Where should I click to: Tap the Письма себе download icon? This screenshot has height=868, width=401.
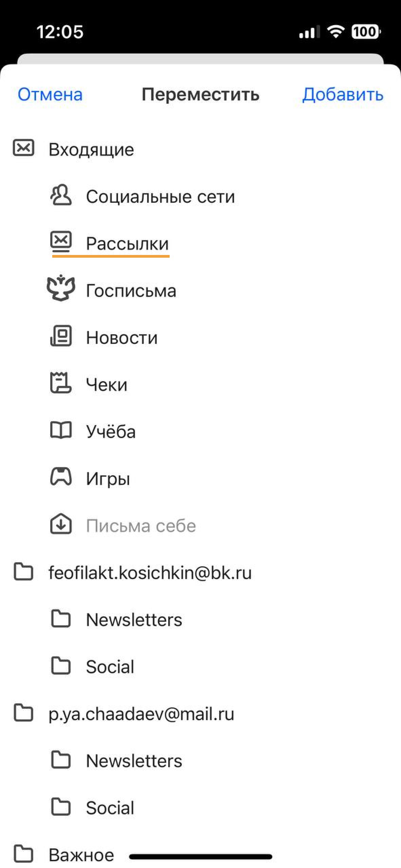tap(61, 524)
